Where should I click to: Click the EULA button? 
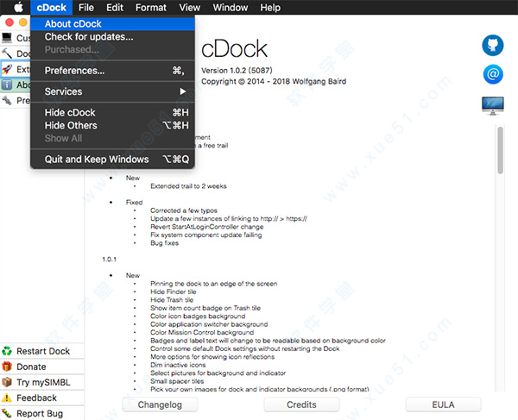pyautogui.click(x=444, y=404)
